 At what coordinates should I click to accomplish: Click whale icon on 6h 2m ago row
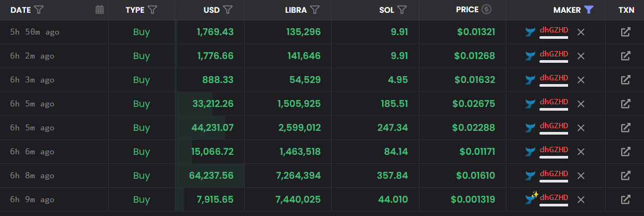(530, 56)
